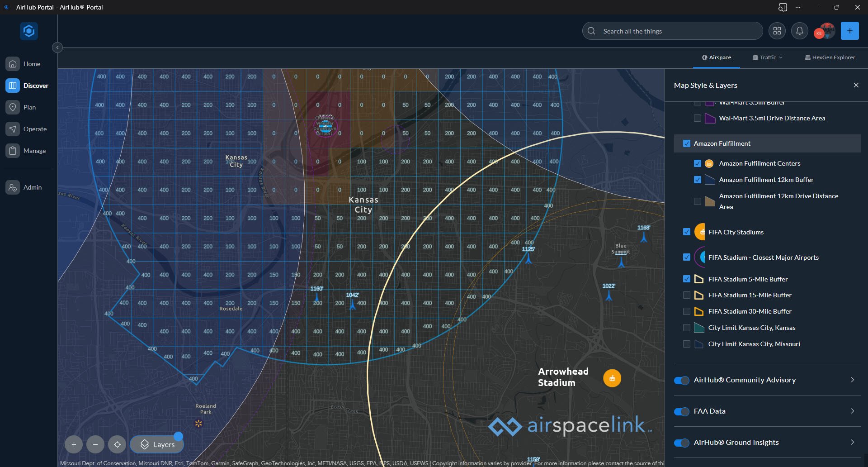Click the 1160' obstacle tower marker
The image size is (868, 467).
click(317, 297)
